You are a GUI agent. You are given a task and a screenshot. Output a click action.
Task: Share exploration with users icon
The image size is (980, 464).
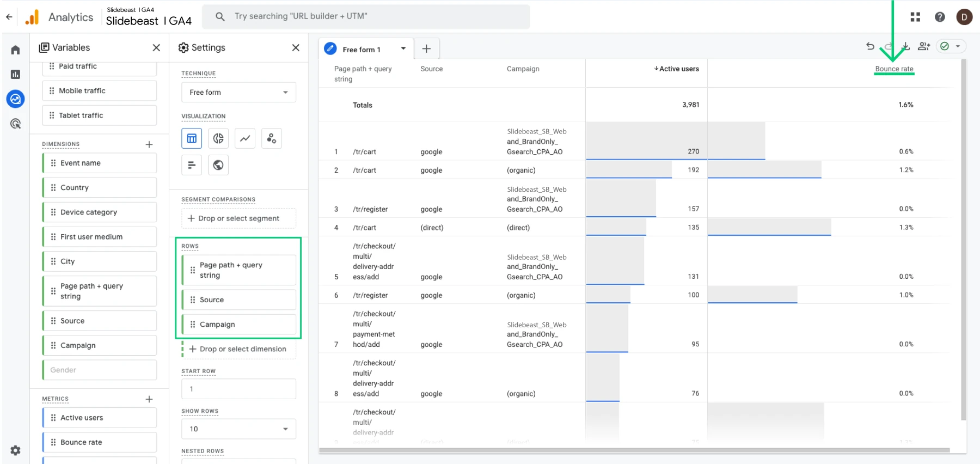pyautogui.click(x=924, y=46)
